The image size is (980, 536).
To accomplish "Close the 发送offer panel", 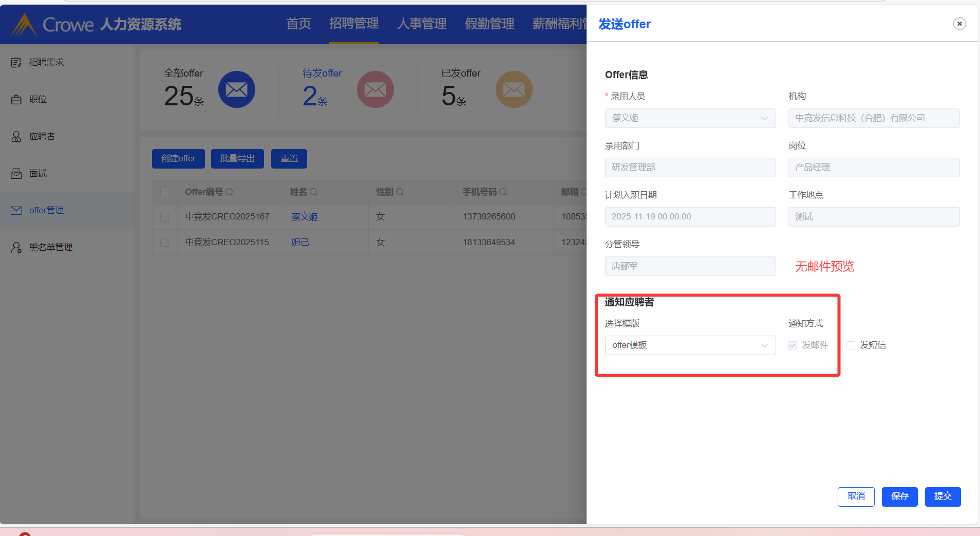I will (959, 24).
